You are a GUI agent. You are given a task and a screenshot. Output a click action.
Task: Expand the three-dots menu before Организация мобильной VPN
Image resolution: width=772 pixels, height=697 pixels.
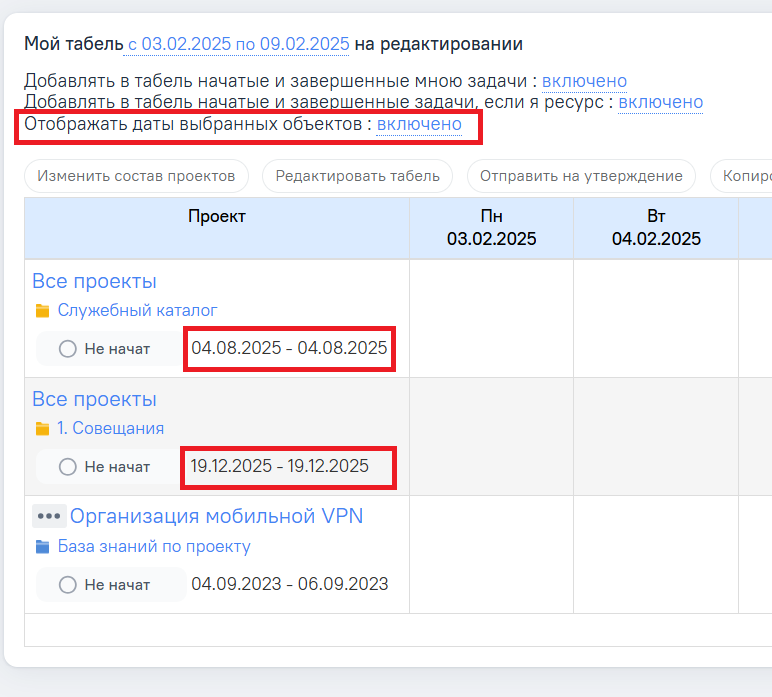point(49,516)
